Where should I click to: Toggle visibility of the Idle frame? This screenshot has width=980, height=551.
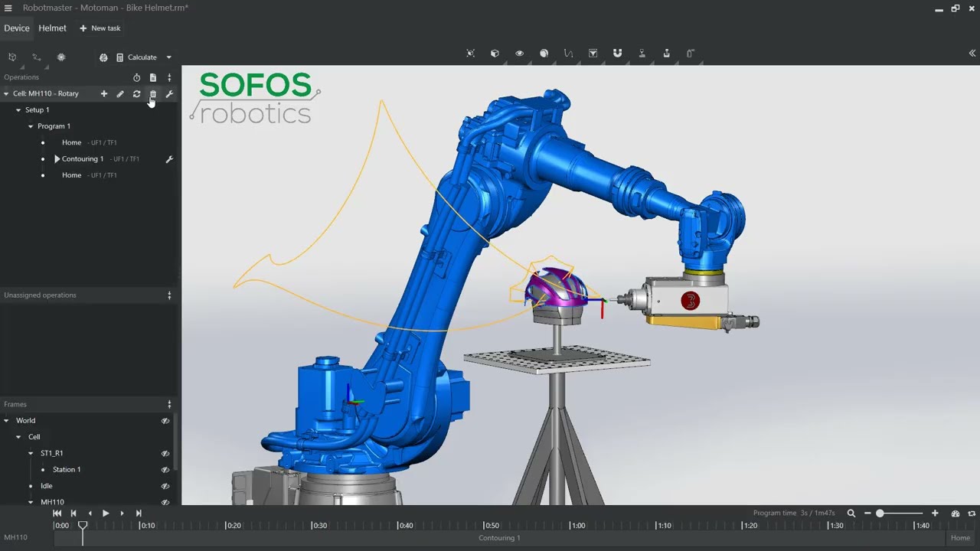click(x=165, y=486)
